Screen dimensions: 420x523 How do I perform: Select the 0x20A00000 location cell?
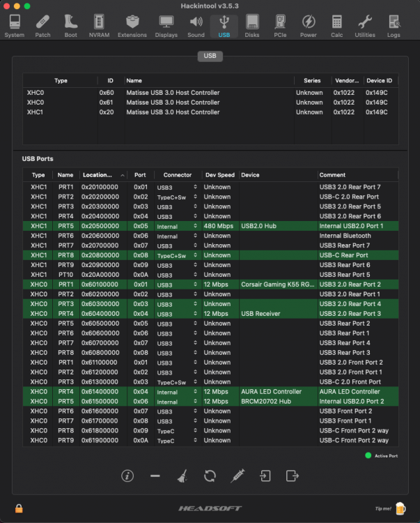[x=100, y=275]
